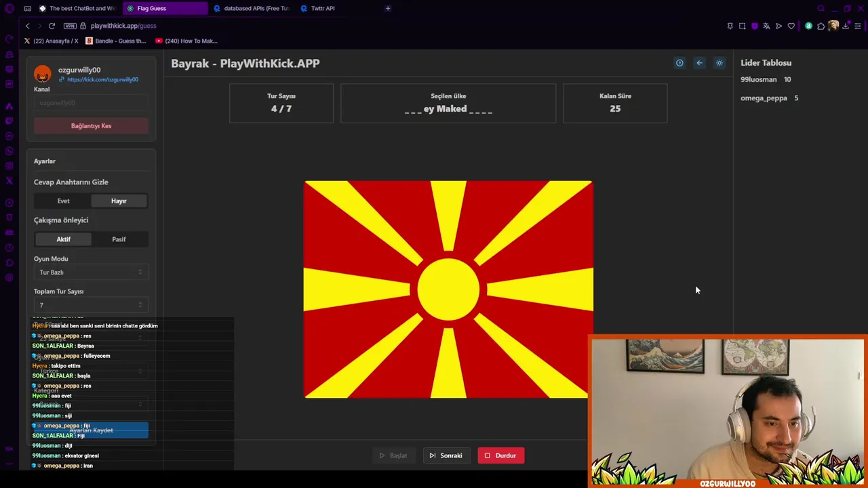Click the 'Ayarları Kaydet' button

pyautogui.click(x=91, y=430)
